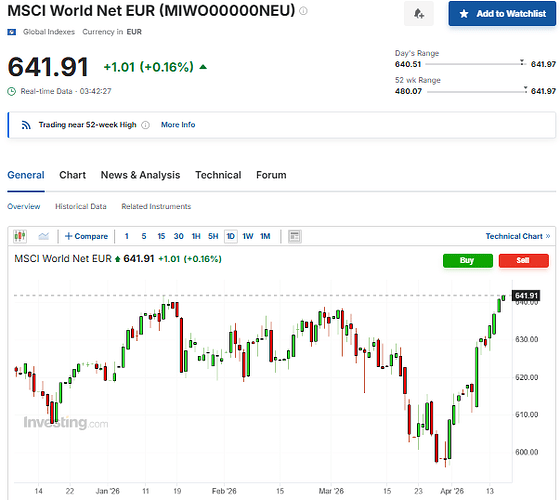The image size is (560, 500).
Task: Click Compare to add another instrument
Action: (x=86, y=236)
